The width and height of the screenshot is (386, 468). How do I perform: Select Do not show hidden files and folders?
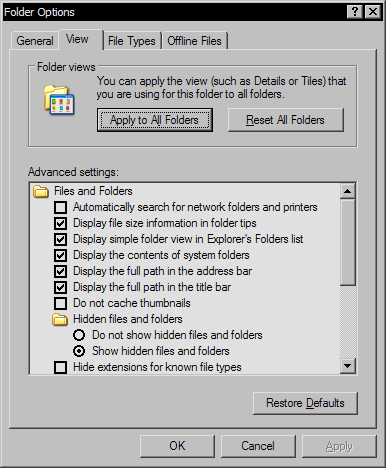[x=79, y=335]
